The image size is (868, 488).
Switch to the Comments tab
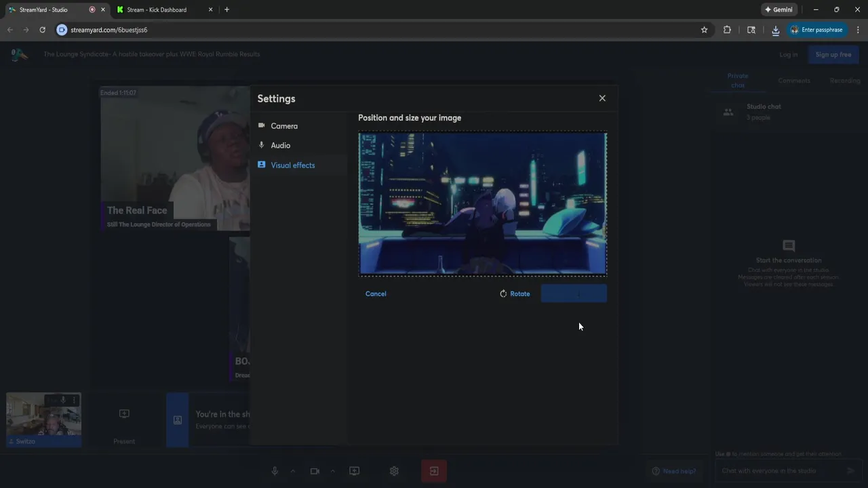pyautogui.click(x=794, y=80)
